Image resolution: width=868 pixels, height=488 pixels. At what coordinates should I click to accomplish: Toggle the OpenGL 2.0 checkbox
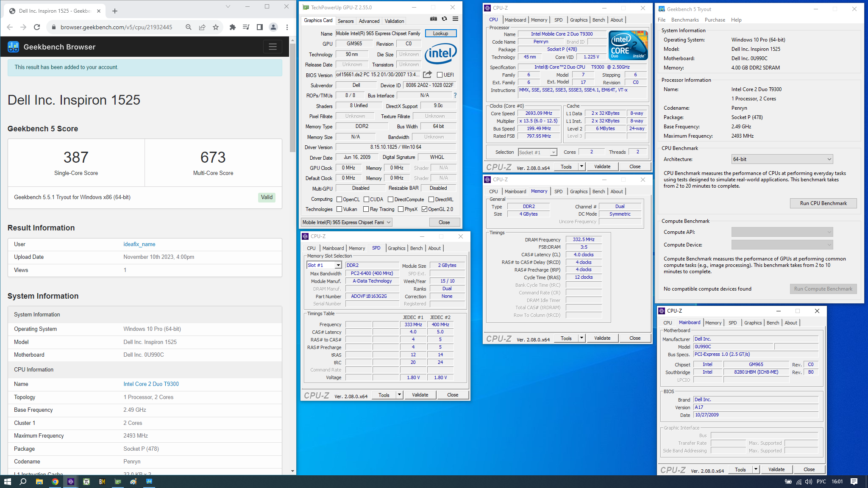pos(424,209)
